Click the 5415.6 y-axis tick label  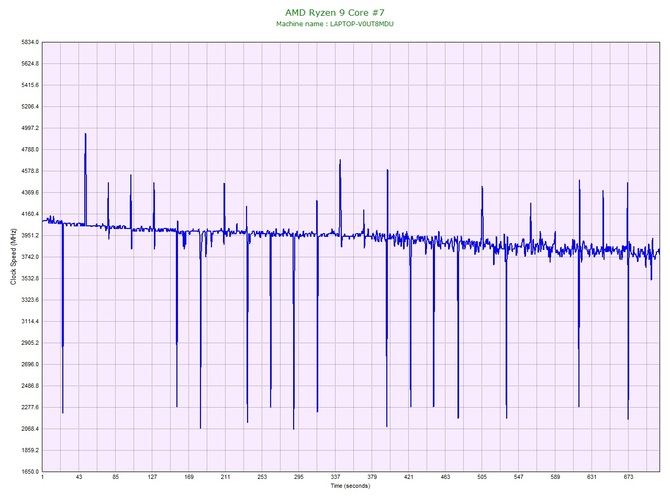[x=30, y=85]
